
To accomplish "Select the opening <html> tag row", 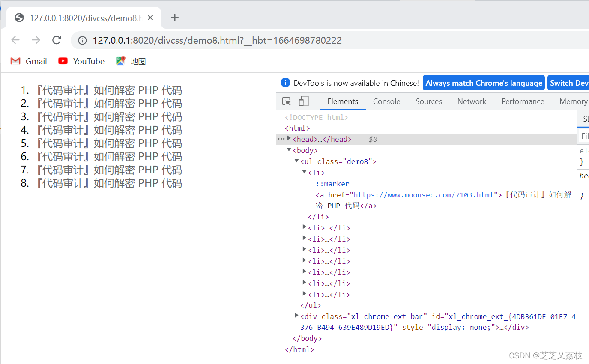I will click(x=297, y=128).
